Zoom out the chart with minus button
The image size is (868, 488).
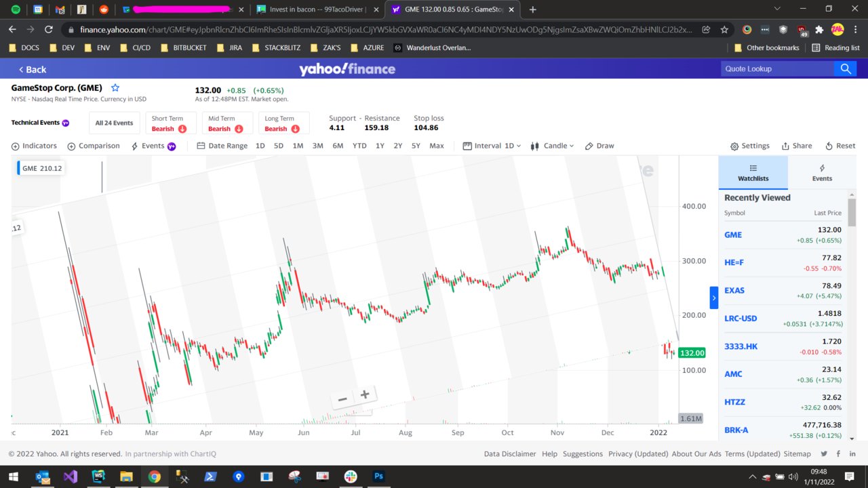click(342, 399)
